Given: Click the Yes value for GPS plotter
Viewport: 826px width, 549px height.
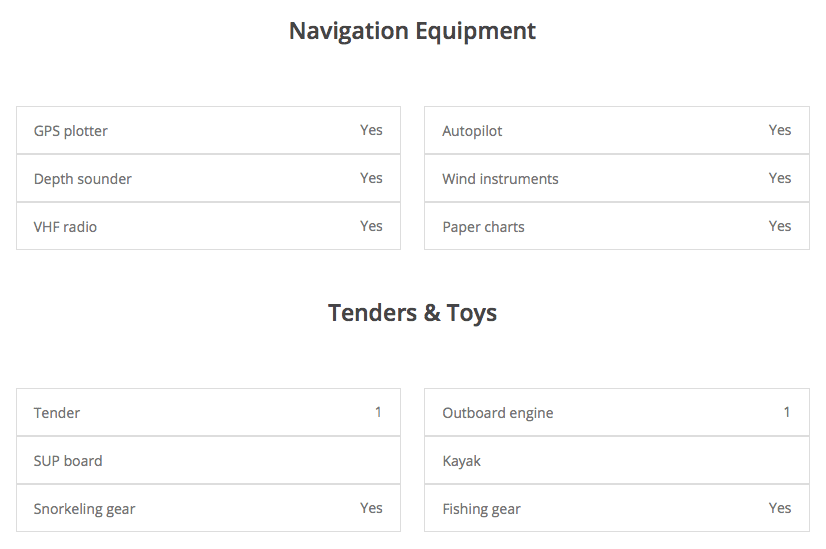Looking at the screenshot, I should point(371,130).
